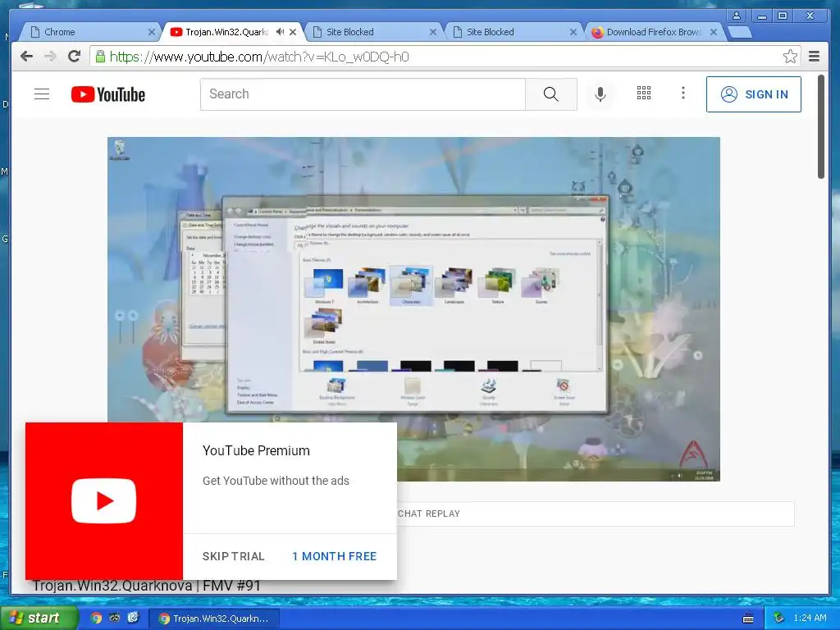Open a new tab with the new-tab button

[741, 32]
